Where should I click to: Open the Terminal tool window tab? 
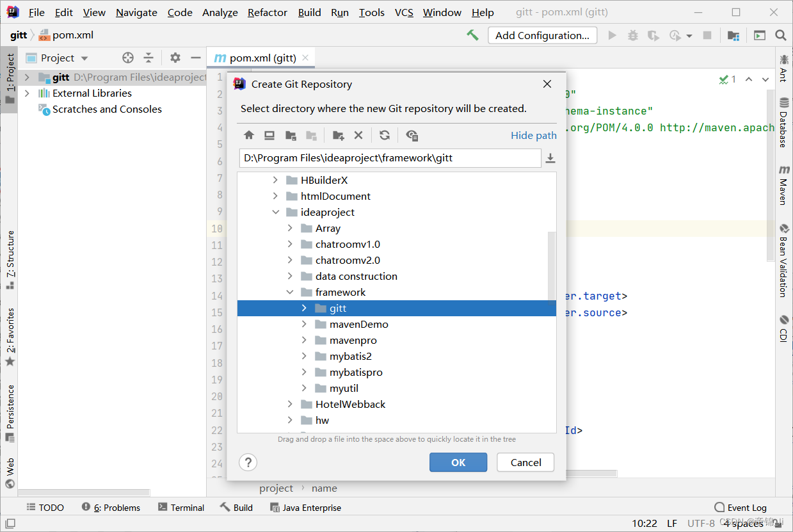pyautogui.click(x=181, y=508)
